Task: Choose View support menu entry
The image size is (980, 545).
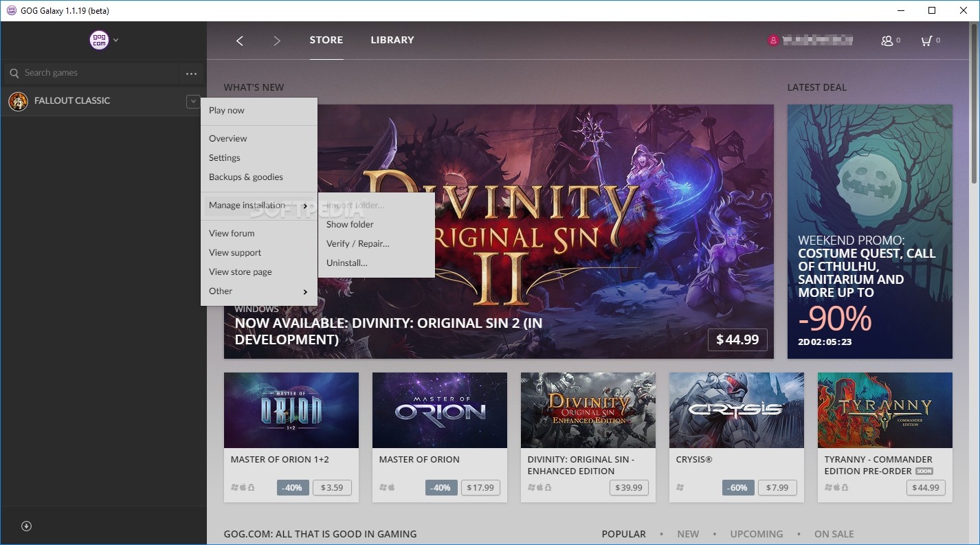Action: click(x=259, y=252)
